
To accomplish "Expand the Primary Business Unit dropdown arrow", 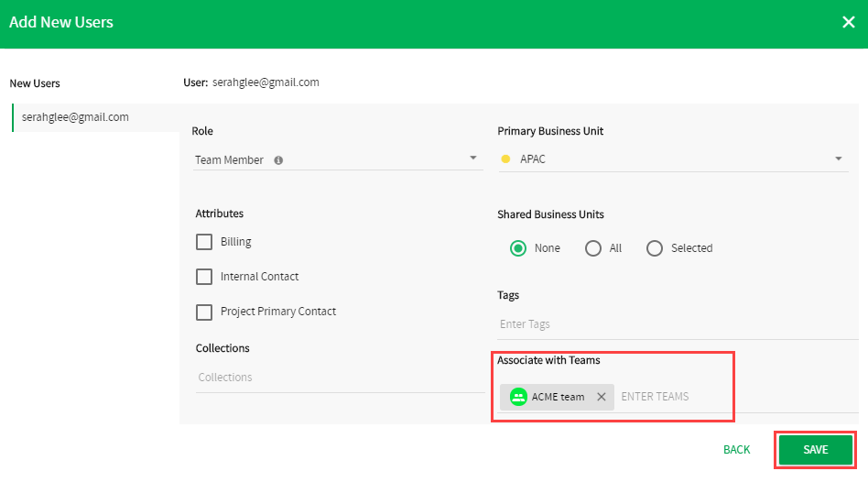I will (x=838, y=159).
